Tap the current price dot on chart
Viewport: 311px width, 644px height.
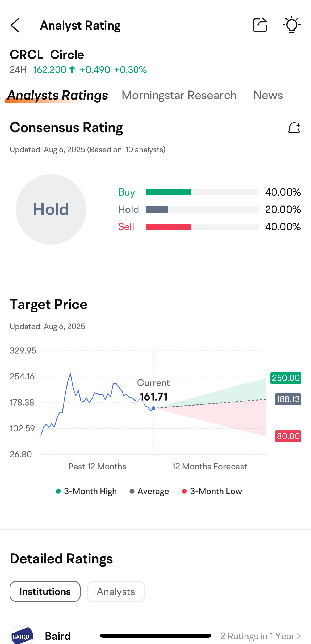(153, 408)
